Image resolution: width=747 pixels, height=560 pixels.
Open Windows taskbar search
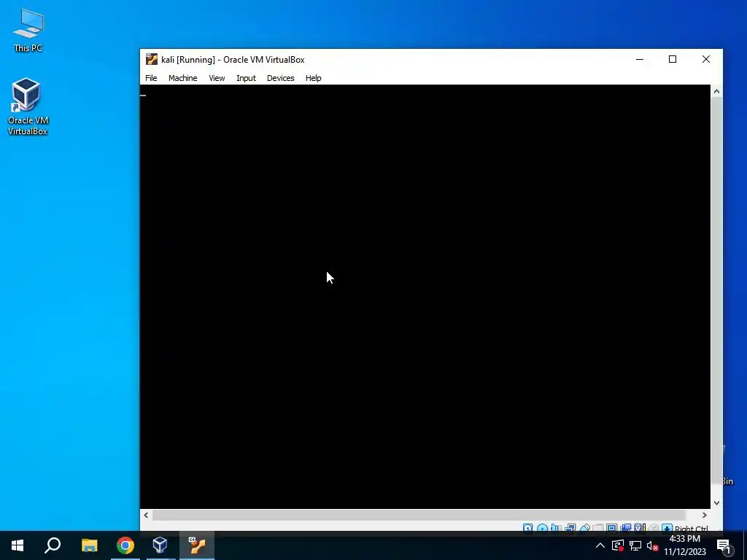53,545
